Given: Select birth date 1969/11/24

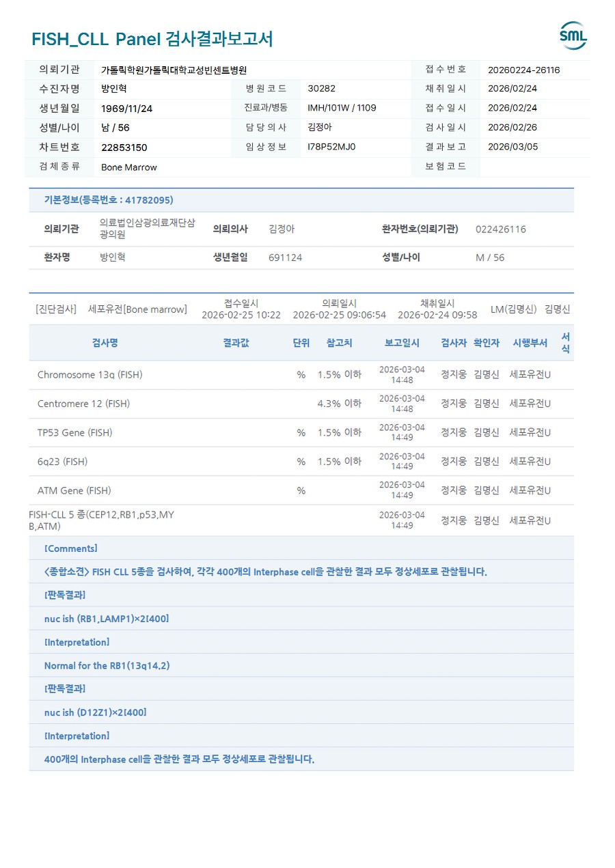Looking at the screenshot, I should click(x=127, y=108).
